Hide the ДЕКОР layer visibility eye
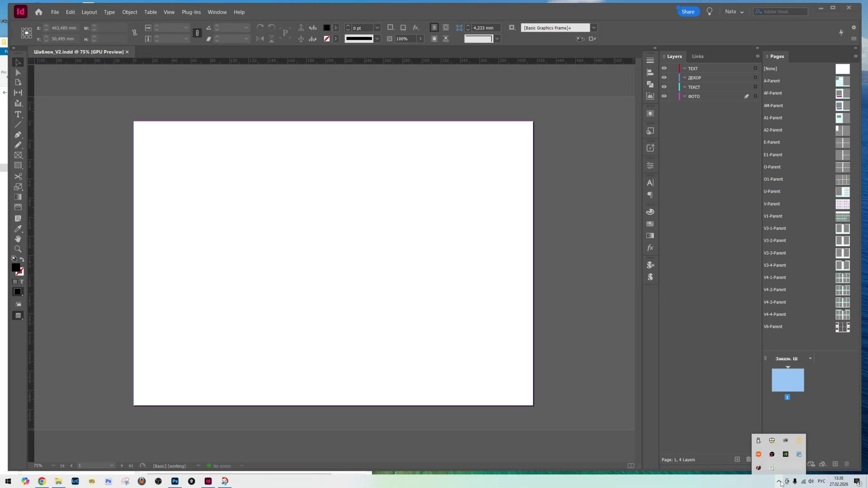The image size is (868, 488). (664, 78)
